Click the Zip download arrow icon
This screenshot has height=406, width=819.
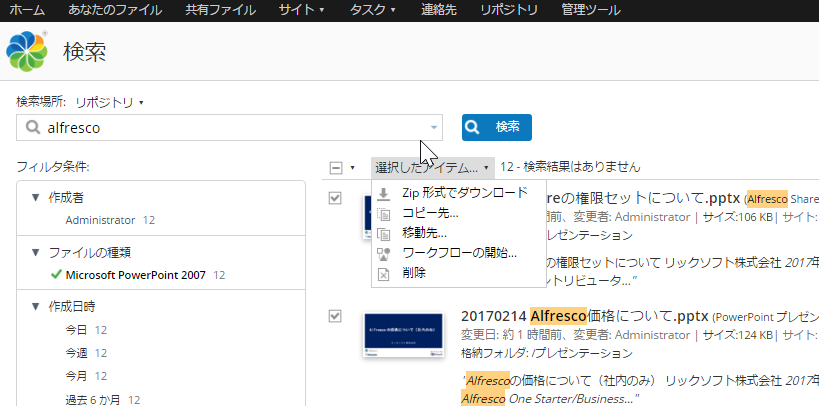[x=383, y=194]
